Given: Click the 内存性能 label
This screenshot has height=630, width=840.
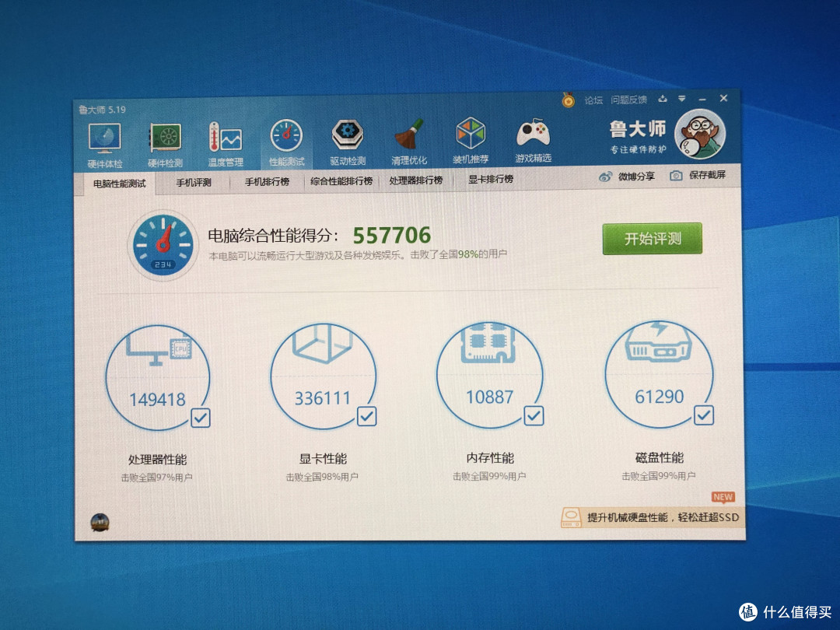Looking at the screenshot, I should point(490,457).
